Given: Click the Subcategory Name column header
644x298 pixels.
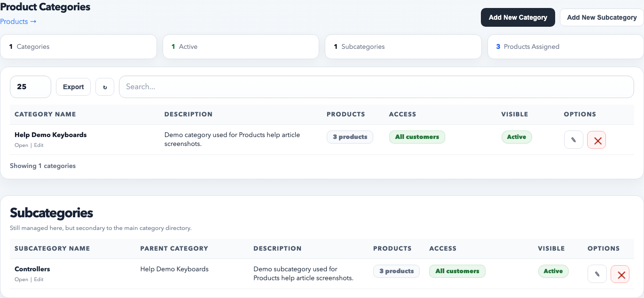Looking at the screenshot, I should pos(52,248).
